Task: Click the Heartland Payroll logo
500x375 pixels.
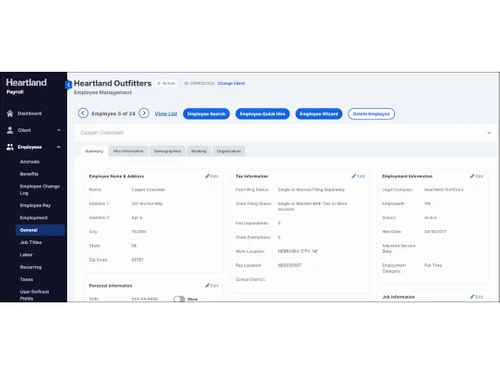Action: [x=26, y=86]
